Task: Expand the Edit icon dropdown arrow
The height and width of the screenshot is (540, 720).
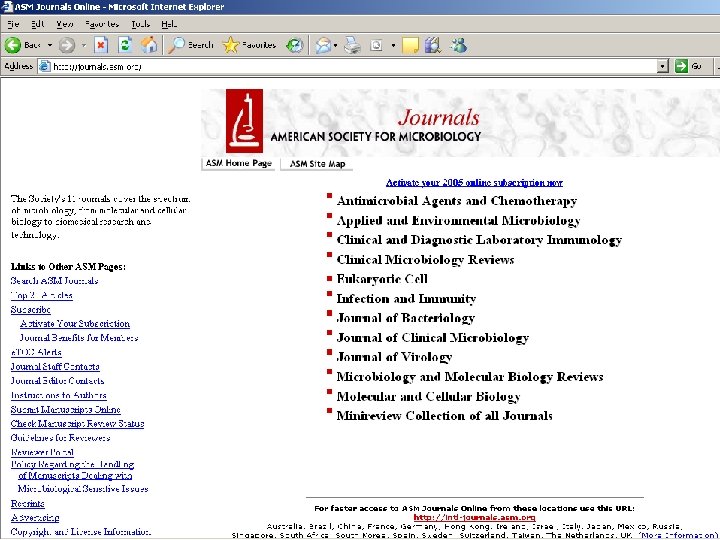Action: [x=393, y=45]
